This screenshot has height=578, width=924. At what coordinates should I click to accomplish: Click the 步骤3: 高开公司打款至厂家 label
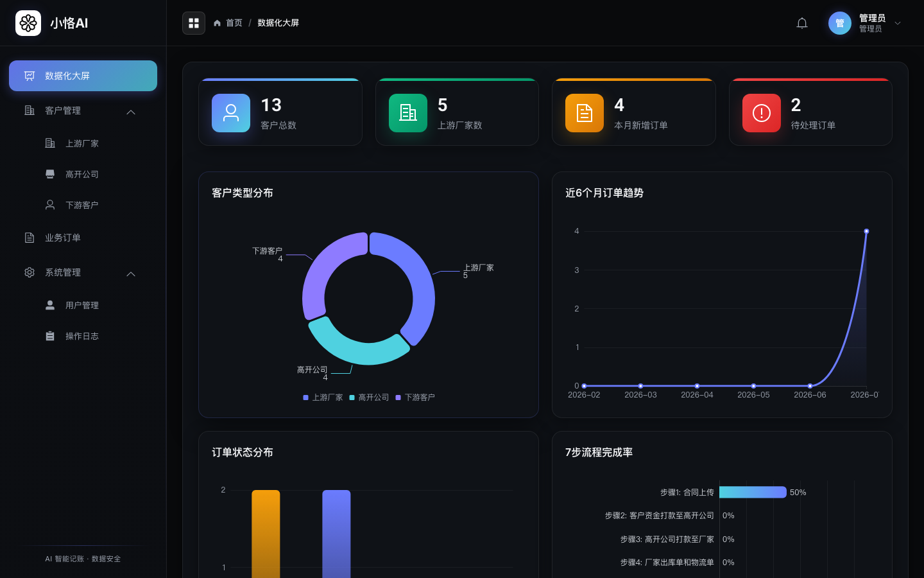coord(667,539)
